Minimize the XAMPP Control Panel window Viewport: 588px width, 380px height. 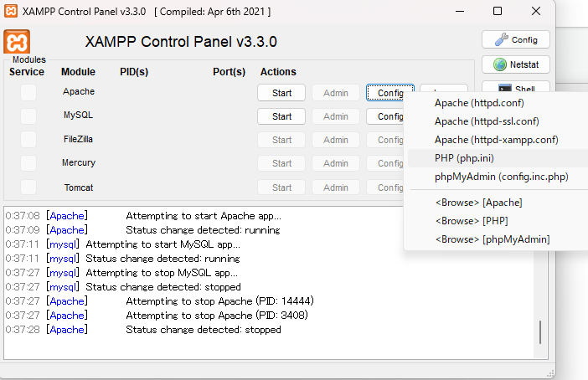tap(460, 11)
